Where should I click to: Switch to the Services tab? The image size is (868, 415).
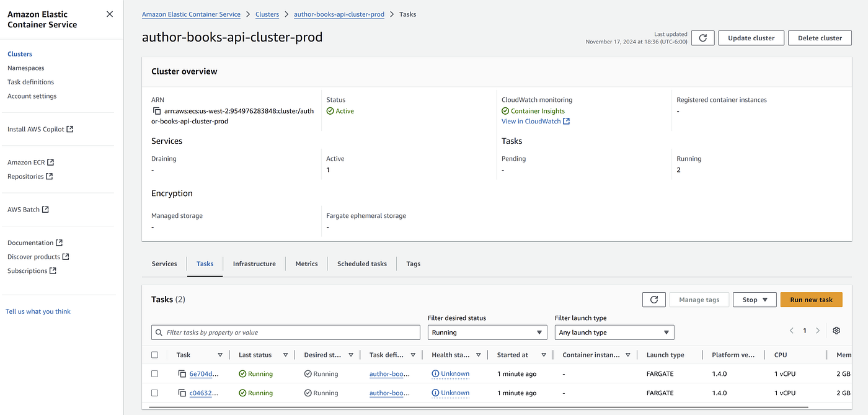click(164, 264)
